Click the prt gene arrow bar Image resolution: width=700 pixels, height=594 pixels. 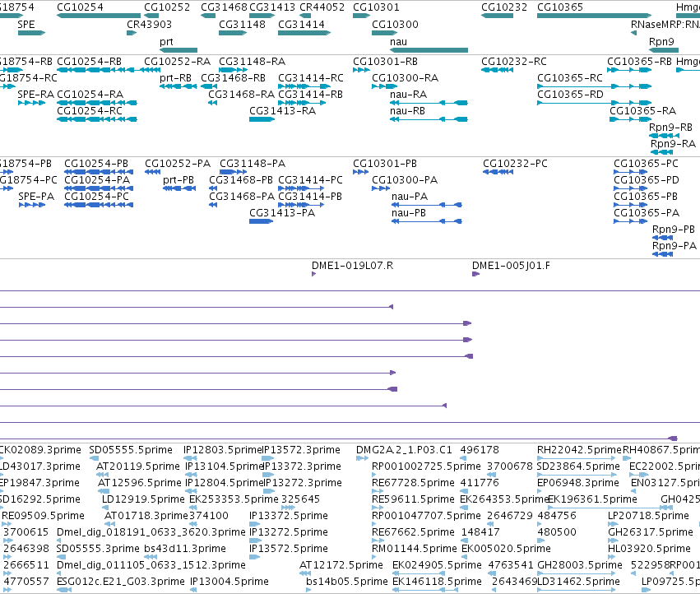tap(178, 50)
